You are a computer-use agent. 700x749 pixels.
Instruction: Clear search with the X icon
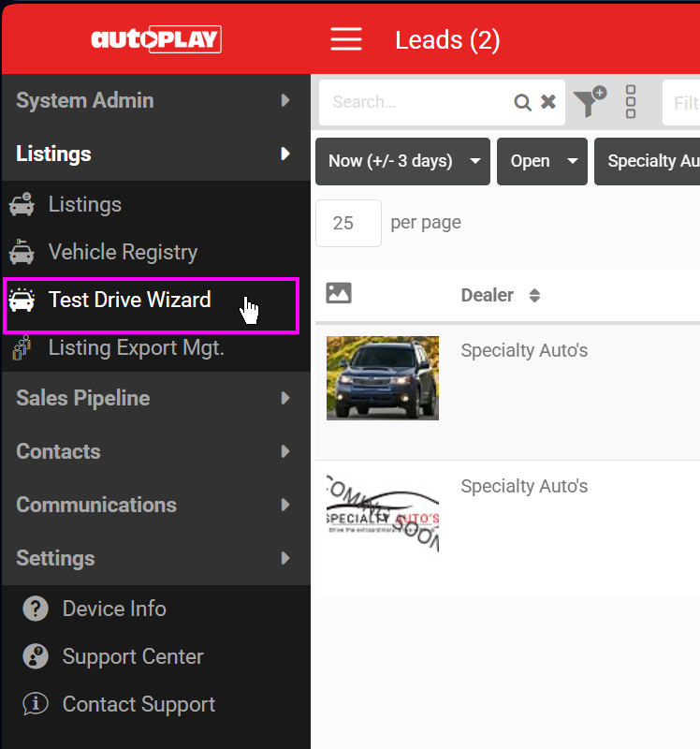click(548, 102)
